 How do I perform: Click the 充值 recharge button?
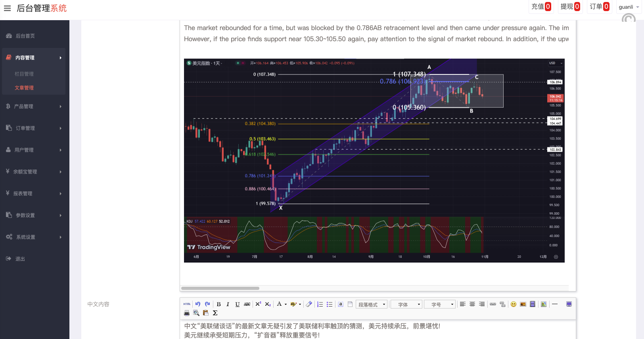click(x=541, y=7)
